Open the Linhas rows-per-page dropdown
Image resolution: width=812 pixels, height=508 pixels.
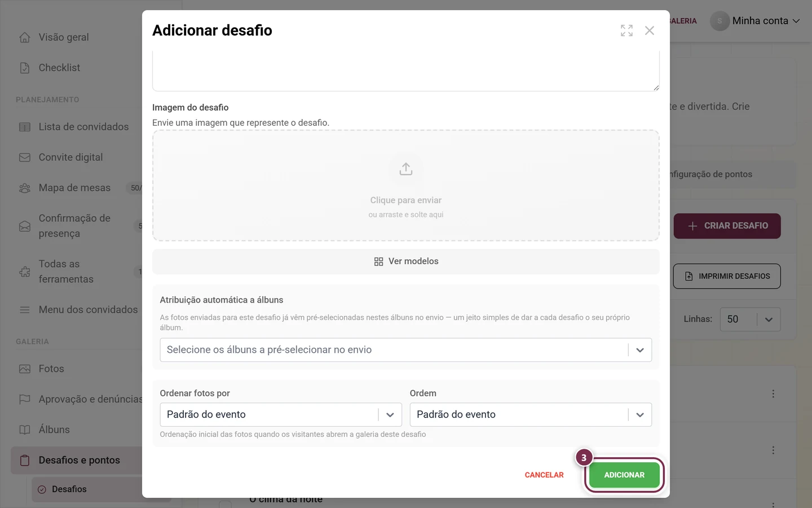(751, 319)
